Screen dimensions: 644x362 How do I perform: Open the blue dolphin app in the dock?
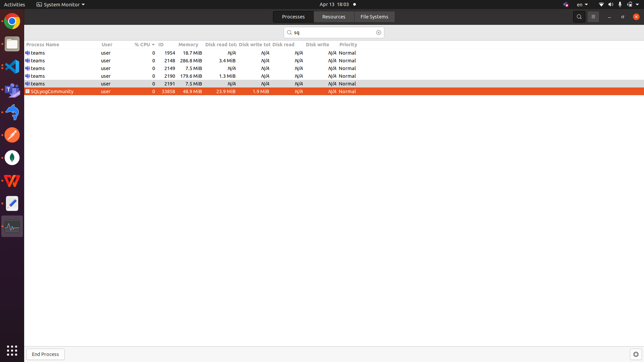point(12,112)
